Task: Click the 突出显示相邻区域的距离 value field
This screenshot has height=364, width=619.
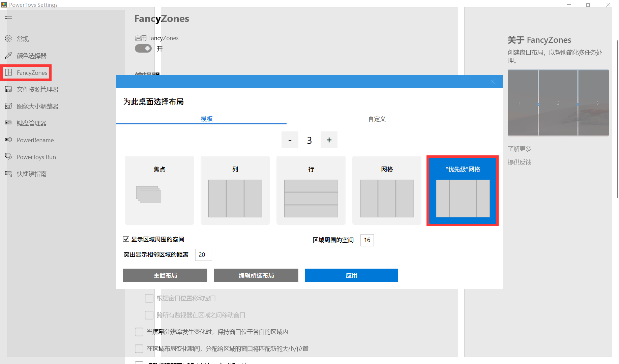Action: (x=203, y=254)
